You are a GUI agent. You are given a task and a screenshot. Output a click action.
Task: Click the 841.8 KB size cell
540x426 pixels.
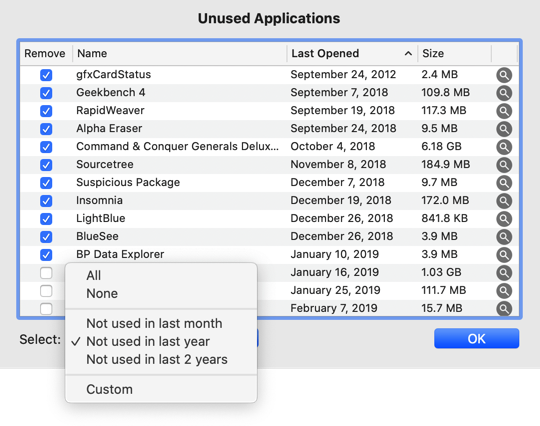444,218
